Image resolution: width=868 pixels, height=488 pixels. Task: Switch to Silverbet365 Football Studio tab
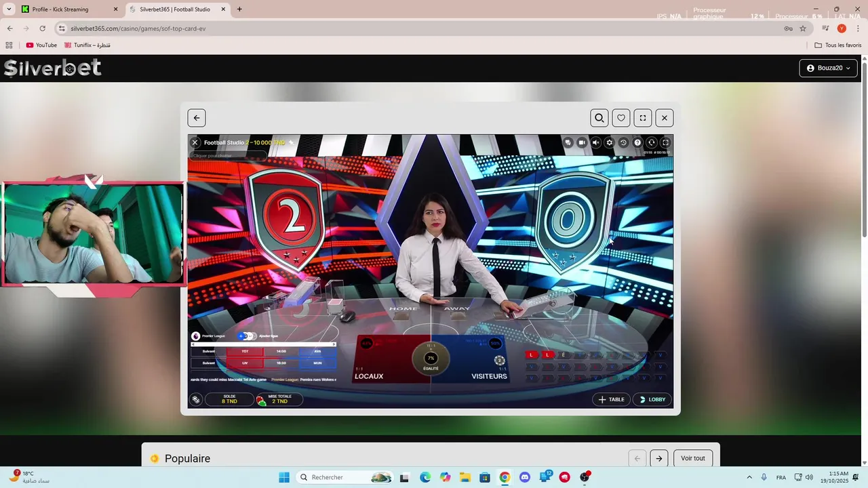178,9
